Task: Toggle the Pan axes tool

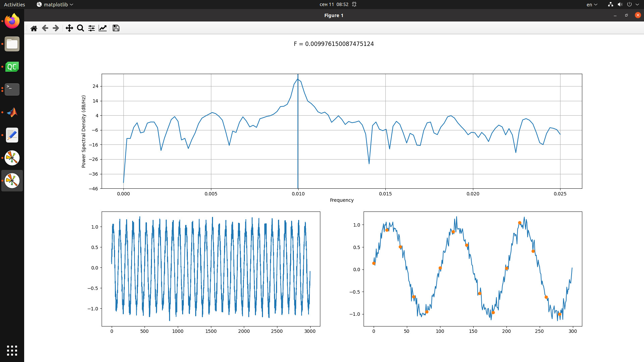Action: tap(69, 28)
